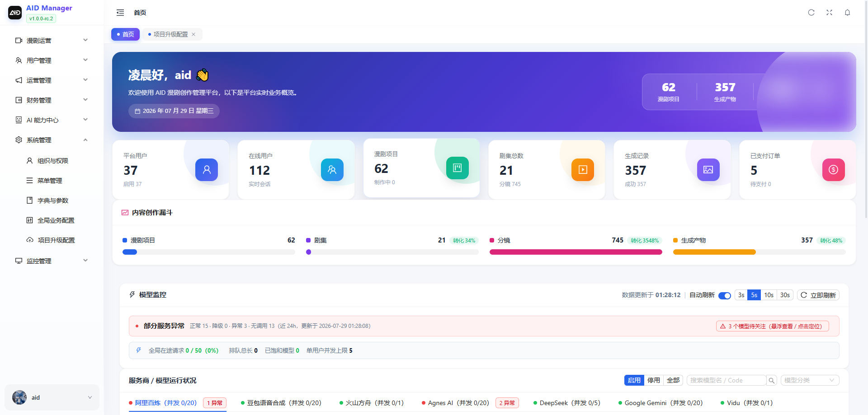The width and height of the screenshot is (868, 415).
Task: Click the aid user avatar
Action: [x=19, y=397]
